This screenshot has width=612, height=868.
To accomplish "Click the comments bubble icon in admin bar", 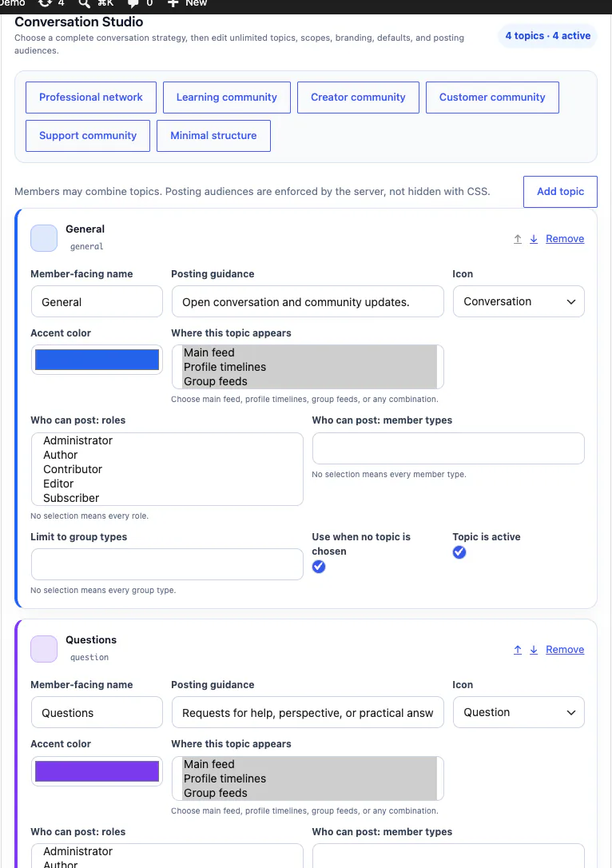I will pos(133,3).
